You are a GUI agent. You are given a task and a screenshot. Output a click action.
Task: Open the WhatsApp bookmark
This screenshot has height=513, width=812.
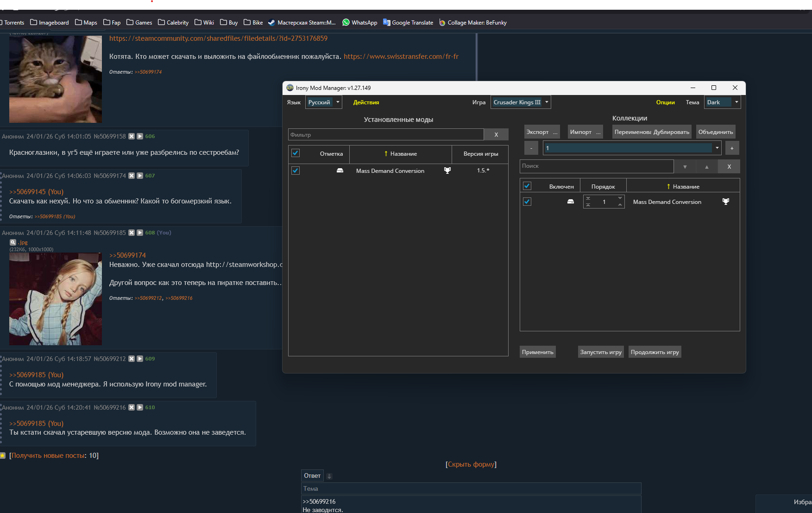click(359, 22)
